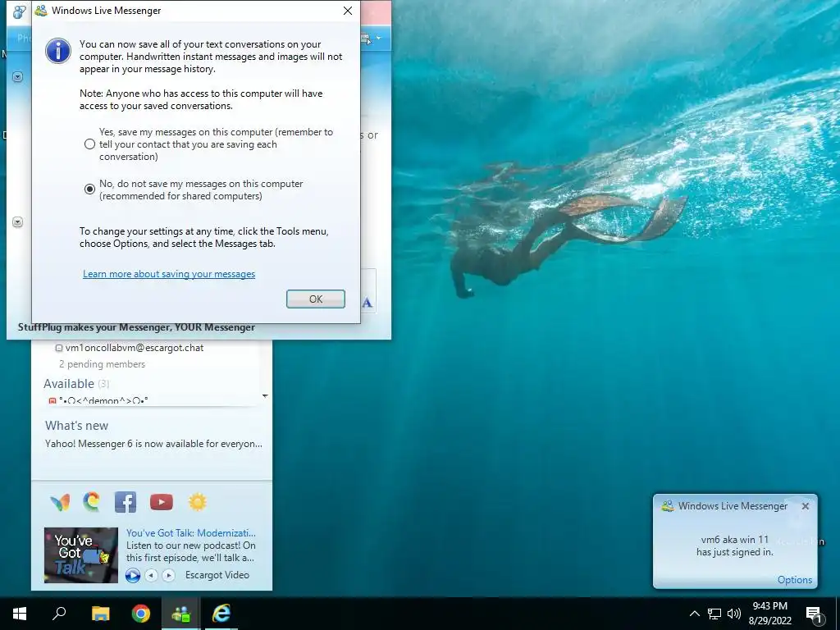Screen dimensions: 840x630
Task: Click '2 pending members' text
Action: click(102, 364)
